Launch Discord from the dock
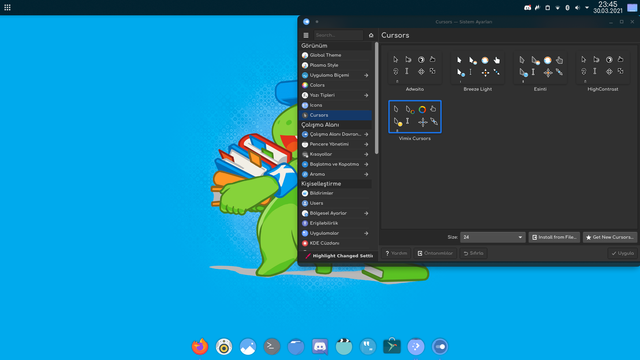This screenshot has width=640, height=360. pos(320,347)
